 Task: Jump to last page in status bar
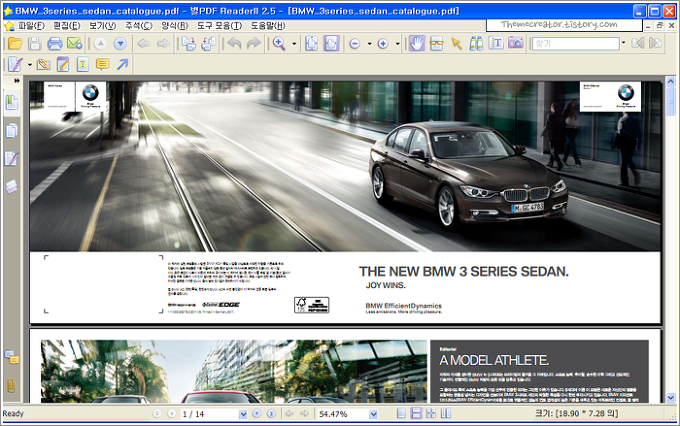click(x=271, y=414)
